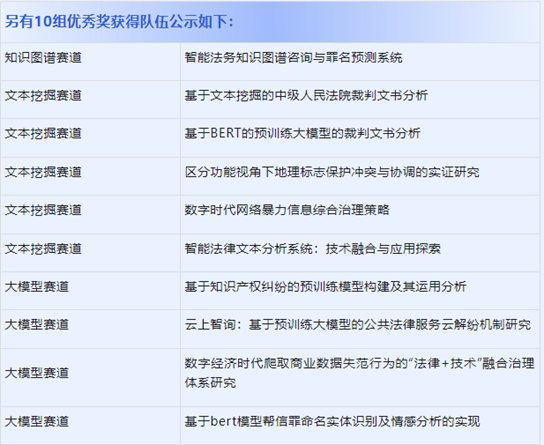Select the 基于bert模型帮信罪命名实体识别 entry
544x445 pixels.
coord(332,422)
